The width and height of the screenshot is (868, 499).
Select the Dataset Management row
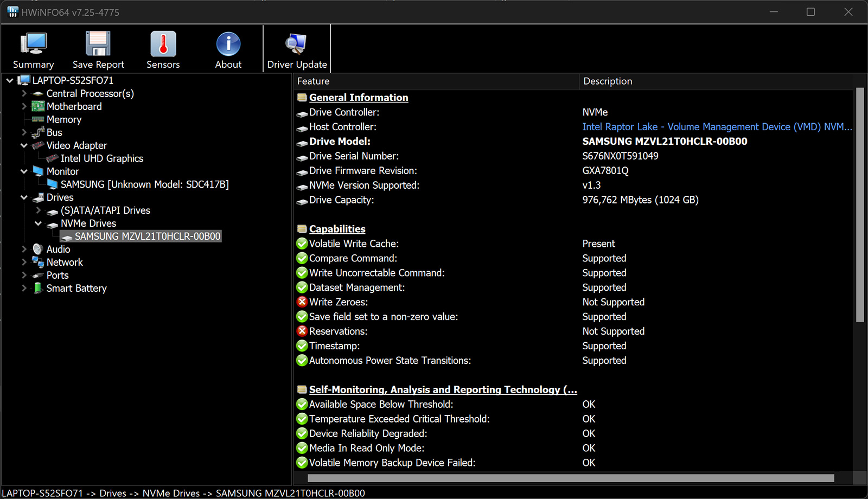573,287
